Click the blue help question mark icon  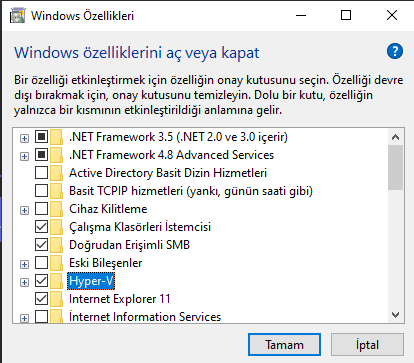tap(395, 51)
